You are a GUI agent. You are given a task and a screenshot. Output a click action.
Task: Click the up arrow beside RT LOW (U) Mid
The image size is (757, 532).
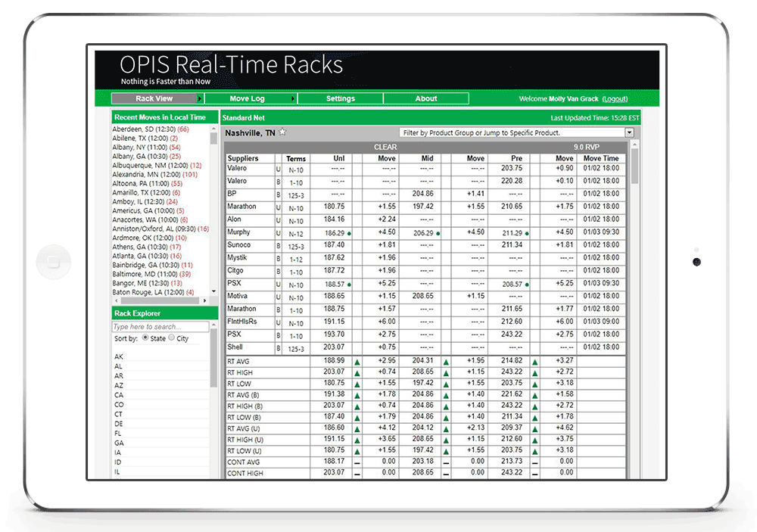pyautogui.click(x=446, y=451)
